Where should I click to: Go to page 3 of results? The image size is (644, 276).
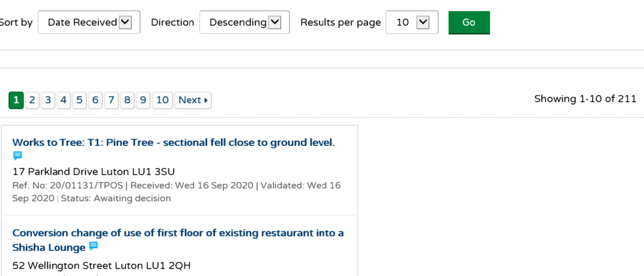(48, 100)
